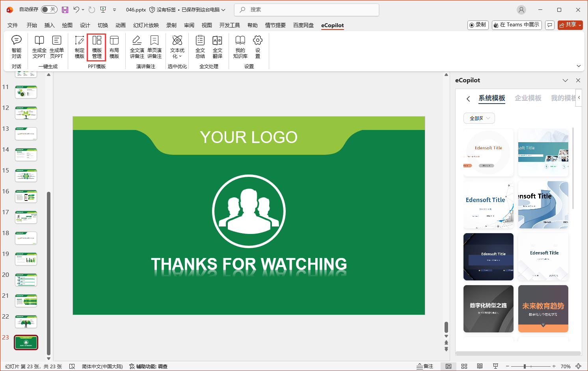The image size is (588, 371).
Task: Switch to reading view in status bar
Action: click(480, 366)
